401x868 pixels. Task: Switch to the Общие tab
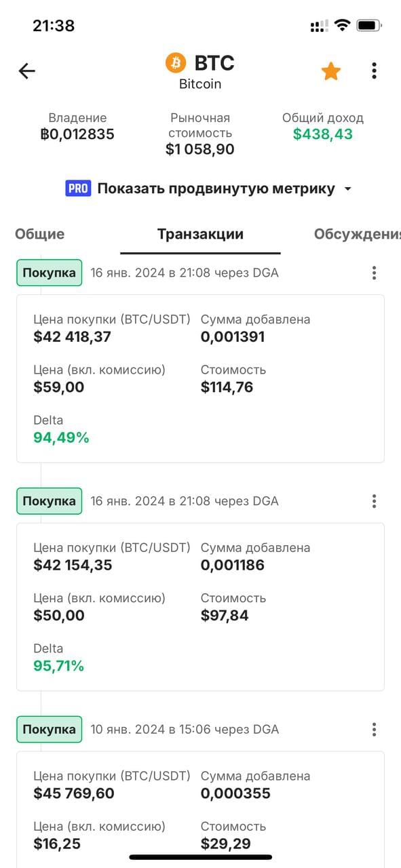click(x=40, y=234)
